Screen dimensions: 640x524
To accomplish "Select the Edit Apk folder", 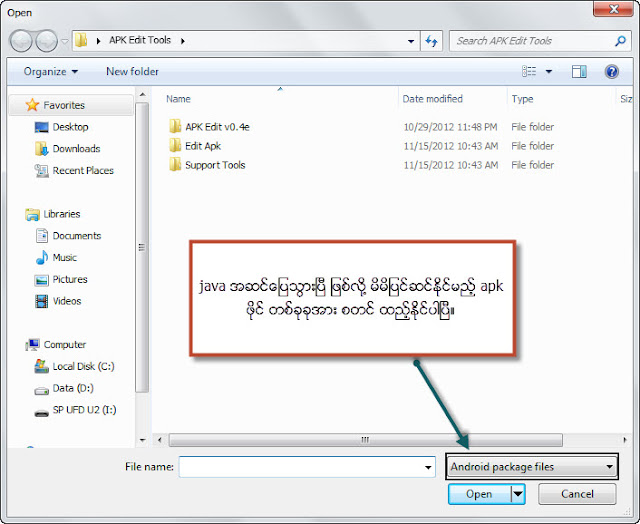I will [x=203, y=146].
